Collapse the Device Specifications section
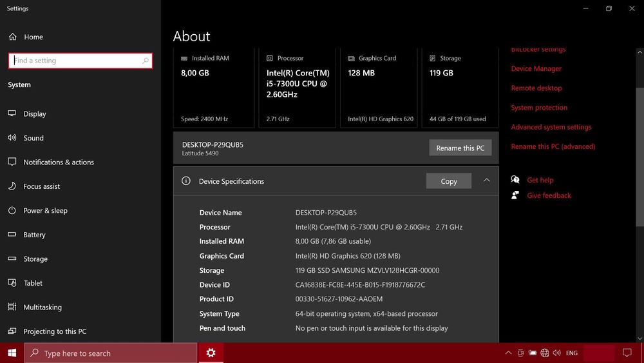Viewport: 644px width, 363px height. pyautogui.click(x=487, y=181)
